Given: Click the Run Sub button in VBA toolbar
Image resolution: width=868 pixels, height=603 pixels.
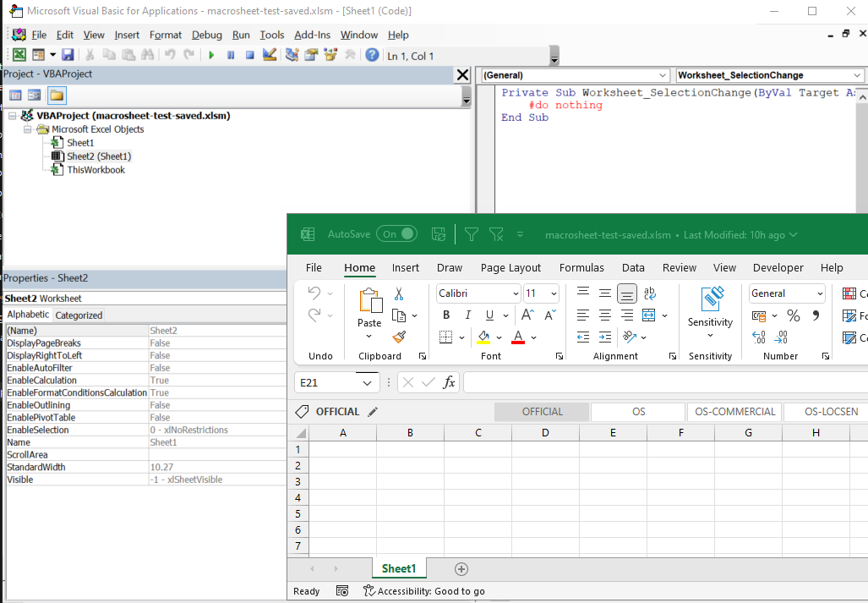Looking at the screenshot, I should [x=210, y=53].
